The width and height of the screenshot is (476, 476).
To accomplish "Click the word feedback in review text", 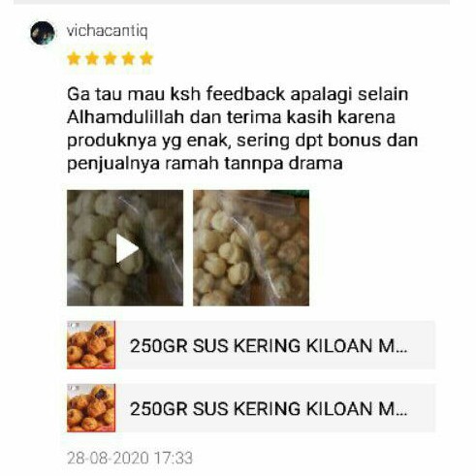I will pos(245,94).
